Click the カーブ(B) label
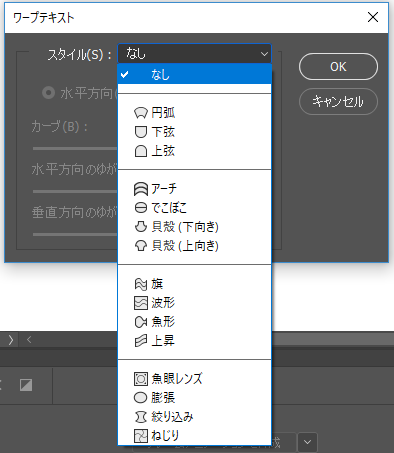This screenshot has height=453, width=394. (x=59, y=127)
